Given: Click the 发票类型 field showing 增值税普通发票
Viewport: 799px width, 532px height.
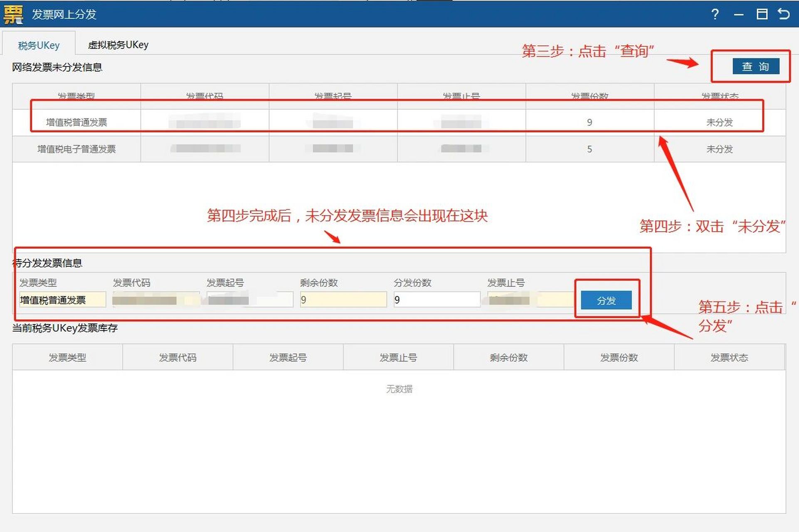Looking at the screenshot, I should [62, 300].
